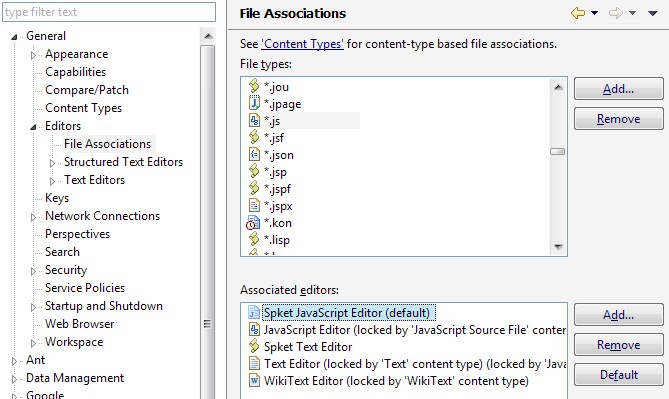Click the *.jou file type icon
Screen dimensions: 669x399
tap(254, 86)
